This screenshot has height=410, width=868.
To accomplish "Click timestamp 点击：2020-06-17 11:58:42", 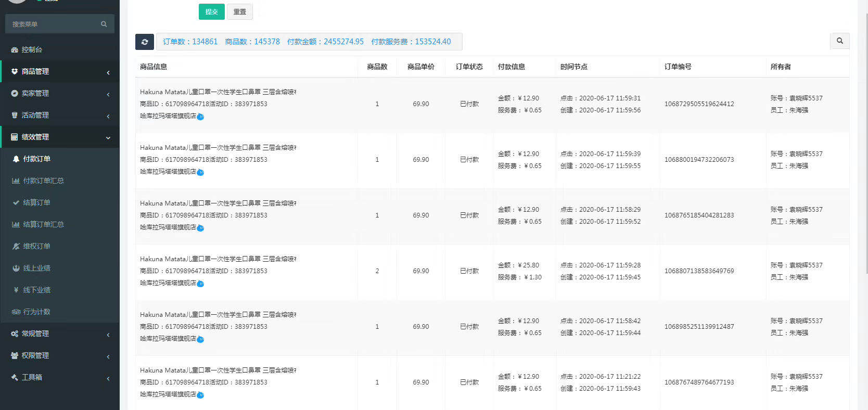I will (x=601, y=321).
